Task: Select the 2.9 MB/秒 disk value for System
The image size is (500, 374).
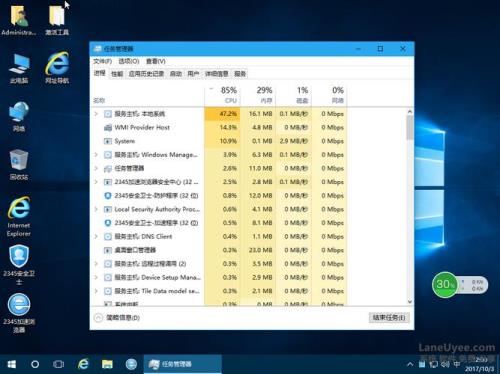Action: coord(294,141)
